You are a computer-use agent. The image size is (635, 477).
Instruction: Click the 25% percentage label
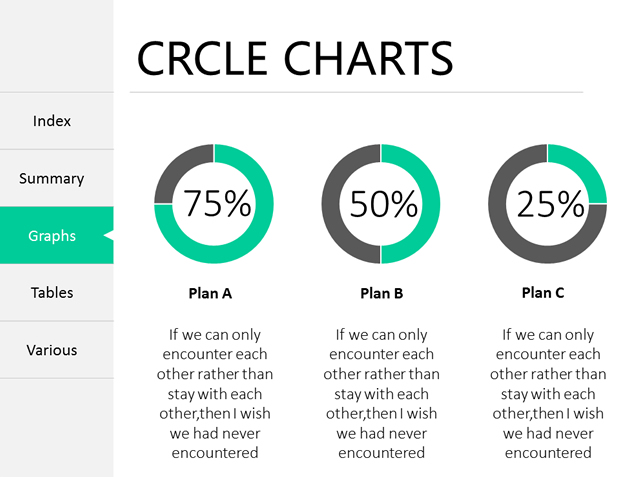(550, 204)
